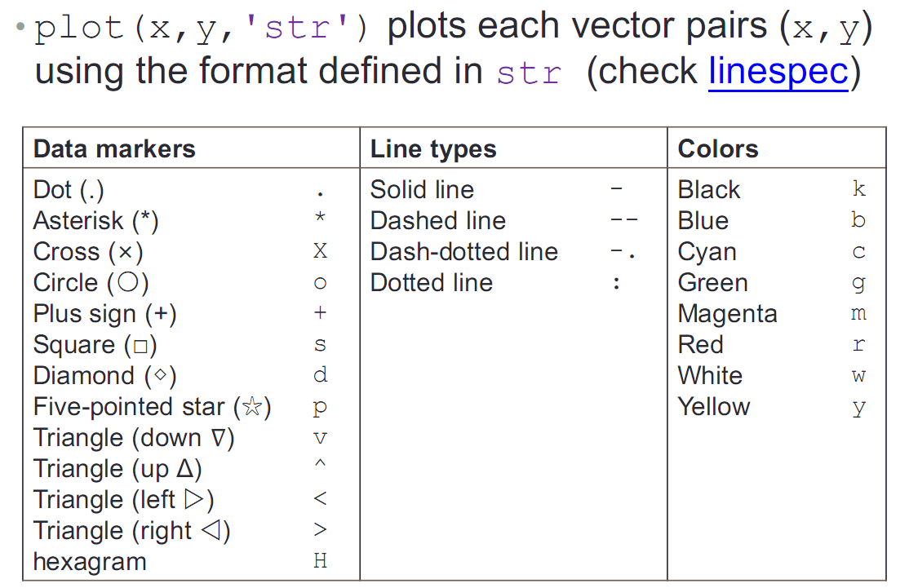Click the down triangle symbol
909x588 pixels.
click(218, 438)
